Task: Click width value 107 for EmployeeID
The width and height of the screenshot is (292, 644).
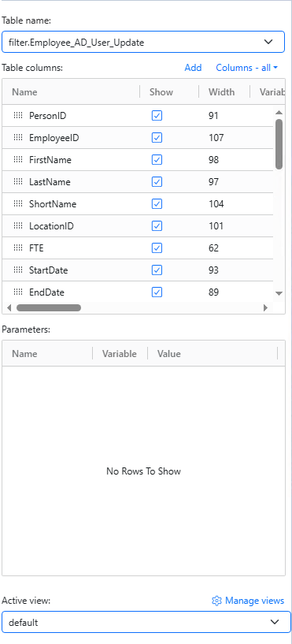Action: tap(216, 138)
